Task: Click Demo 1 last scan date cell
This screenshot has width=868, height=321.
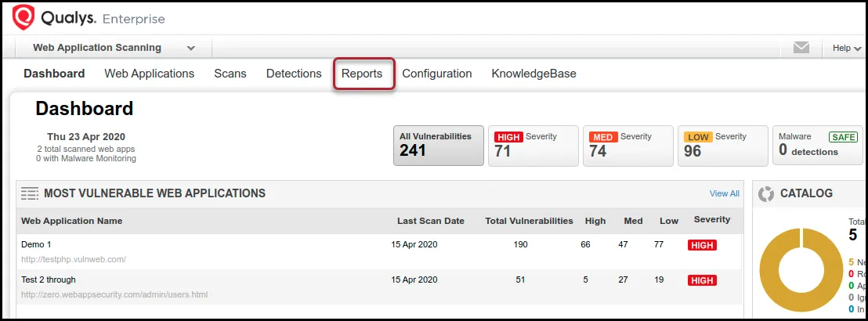Action: 414,244
